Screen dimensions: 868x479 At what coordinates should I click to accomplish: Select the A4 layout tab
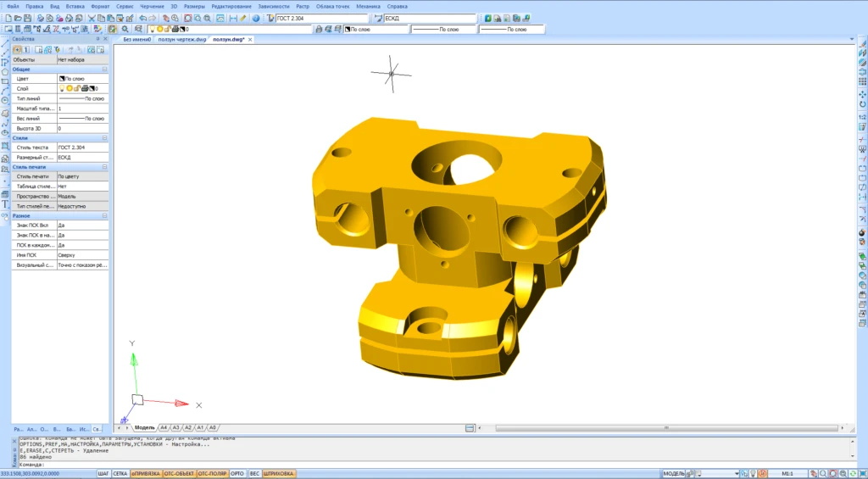pos(164,427)
